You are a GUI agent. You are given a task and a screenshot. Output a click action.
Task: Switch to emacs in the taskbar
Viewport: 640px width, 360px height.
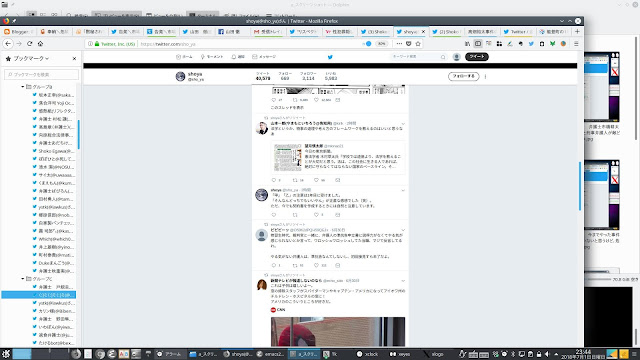[270, 354]
